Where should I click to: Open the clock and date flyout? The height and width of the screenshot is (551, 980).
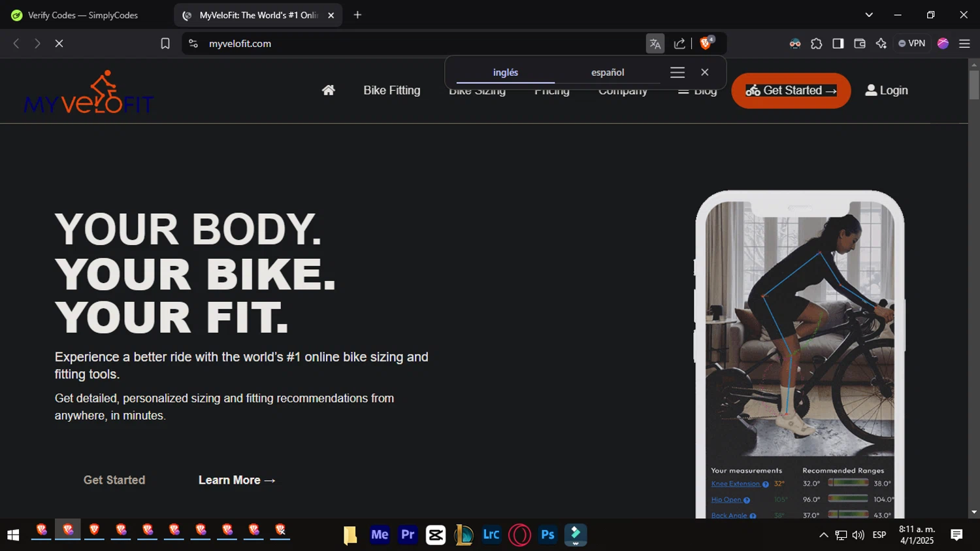(x=917, y=535)
